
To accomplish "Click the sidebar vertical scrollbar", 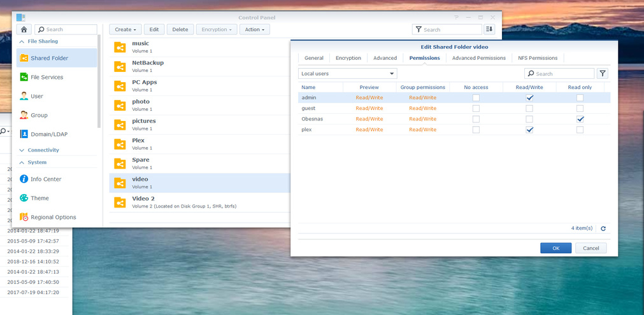I will (99, 81).
